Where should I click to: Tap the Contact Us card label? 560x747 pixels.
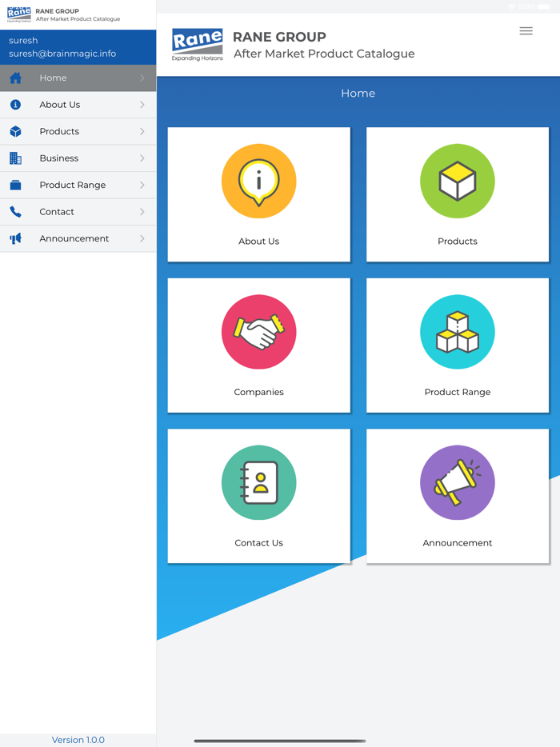(258, 543)
